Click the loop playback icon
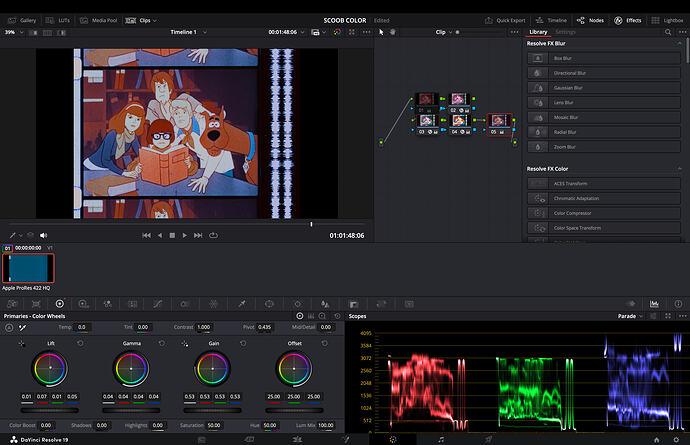690x445 pixels. [213, 235]
